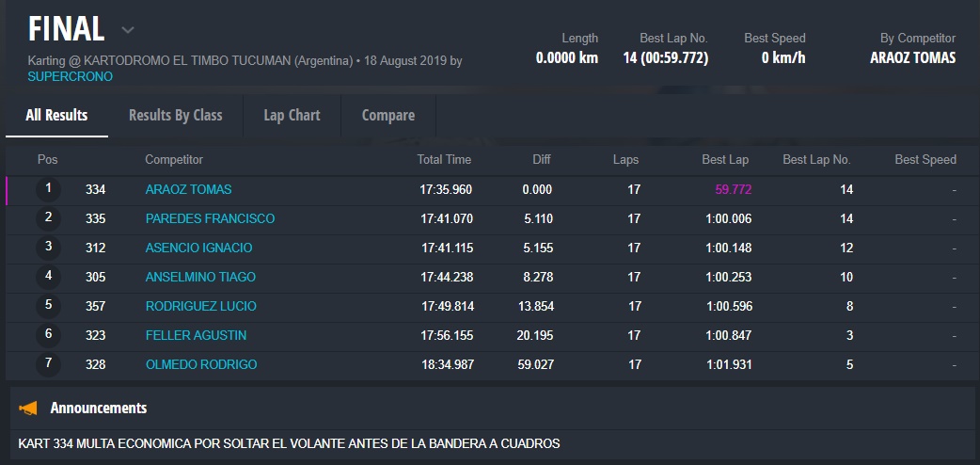Click the Total Time column header
The width and height of the screenshot is (980, 465).
(x=444, y=160)
